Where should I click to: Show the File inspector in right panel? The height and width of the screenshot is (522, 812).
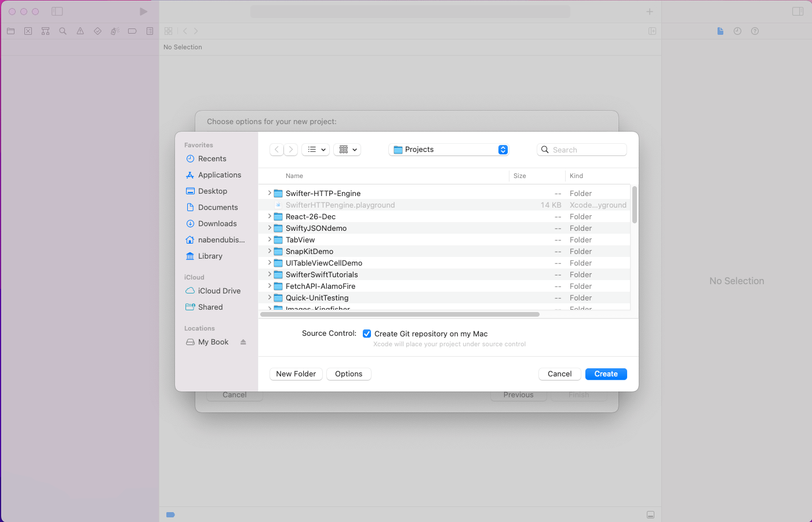point(720,31)
